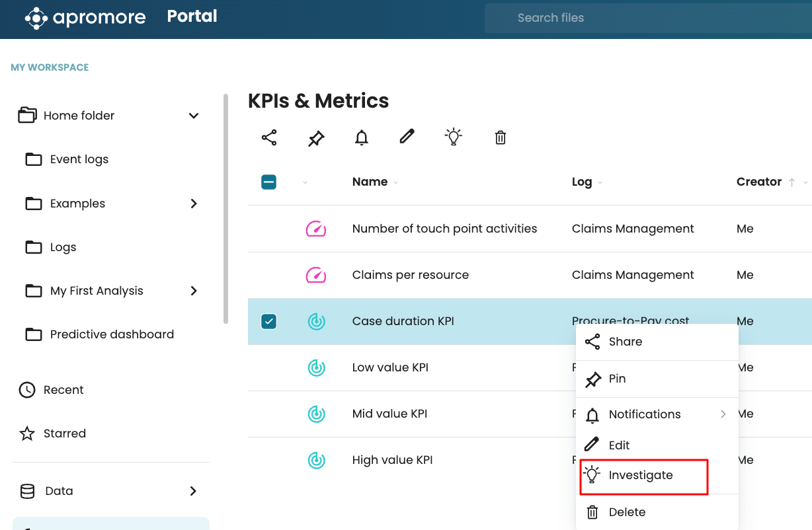Viewport: 812px width, 530px height.
Task: Toggle the select-all header checkbox
Action: coord(269,182)
